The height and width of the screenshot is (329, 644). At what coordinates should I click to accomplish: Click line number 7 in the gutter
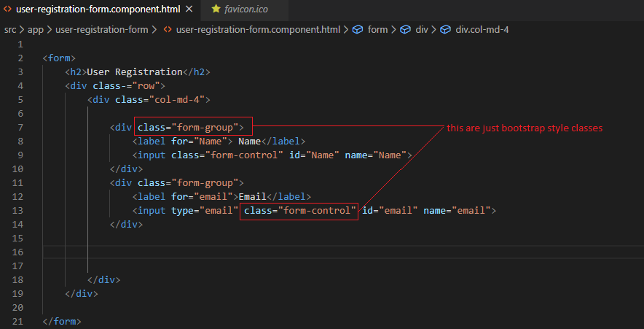coord(20,127)
